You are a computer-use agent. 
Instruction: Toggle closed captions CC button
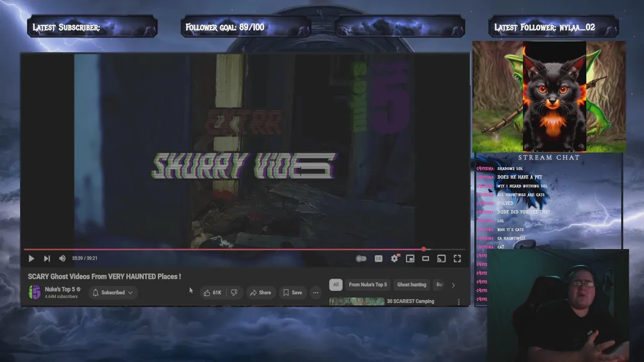pos(378,258)
